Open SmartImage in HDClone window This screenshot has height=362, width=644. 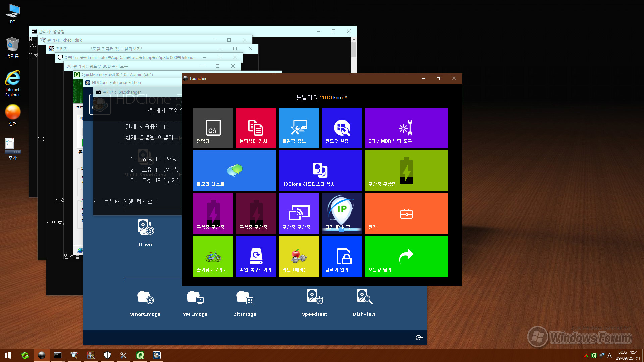[145, 303]
